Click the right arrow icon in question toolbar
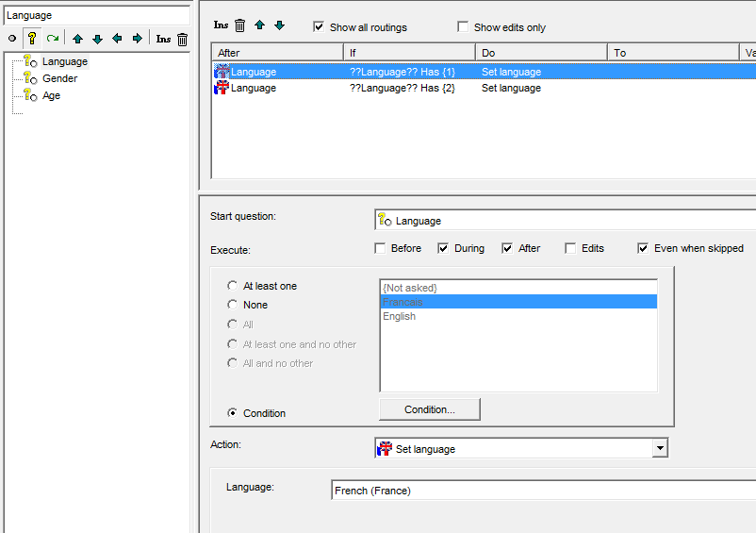 pos(137,39)
